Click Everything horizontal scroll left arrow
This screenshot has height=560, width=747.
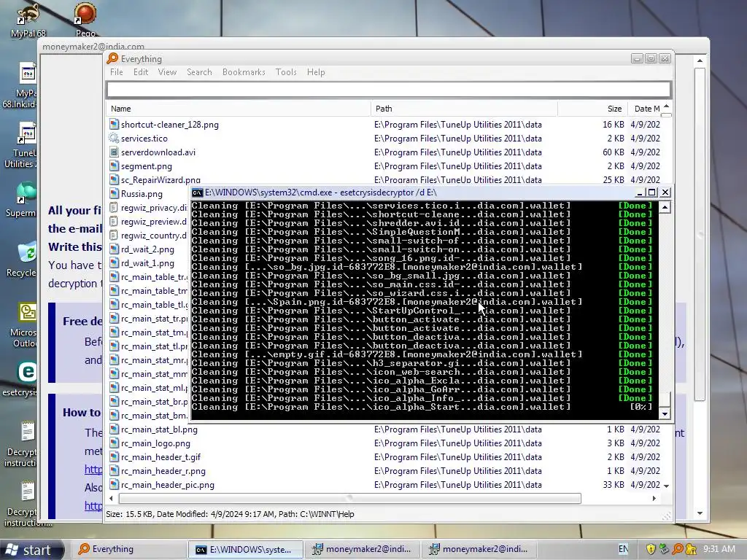click(x=112, y=498)
